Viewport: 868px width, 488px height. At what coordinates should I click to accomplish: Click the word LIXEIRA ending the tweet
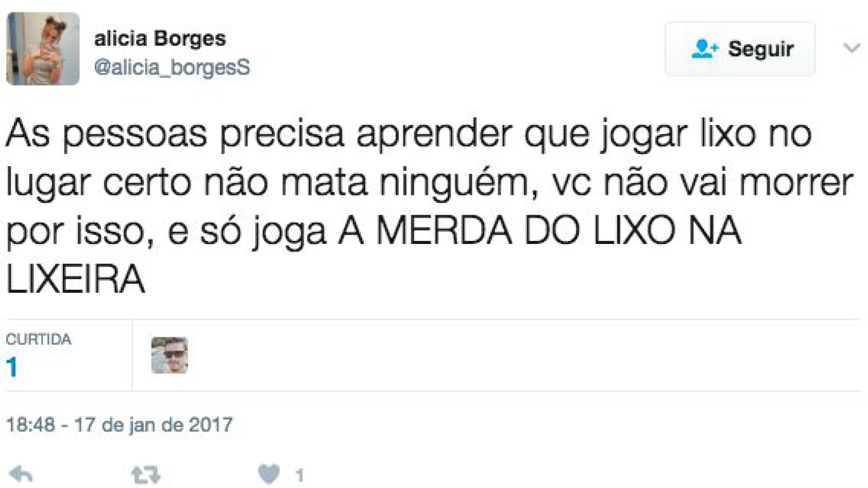(76, 279)
